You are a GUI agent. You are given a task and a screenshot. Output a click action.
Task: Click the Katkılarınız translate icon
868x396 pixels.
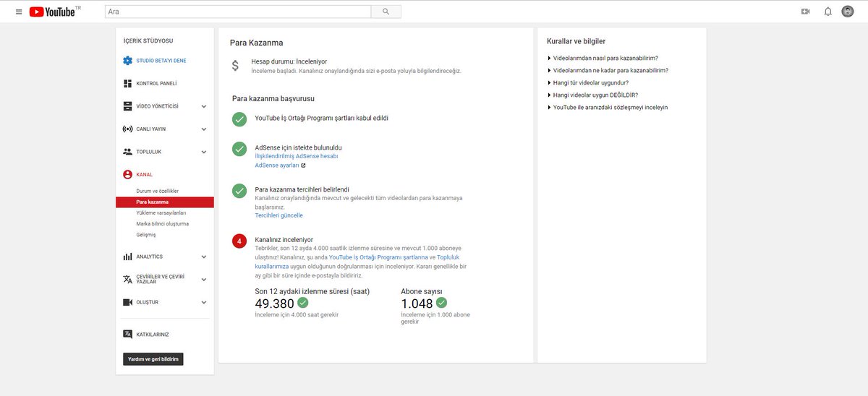pyautogui.click(x=127, y=335)
